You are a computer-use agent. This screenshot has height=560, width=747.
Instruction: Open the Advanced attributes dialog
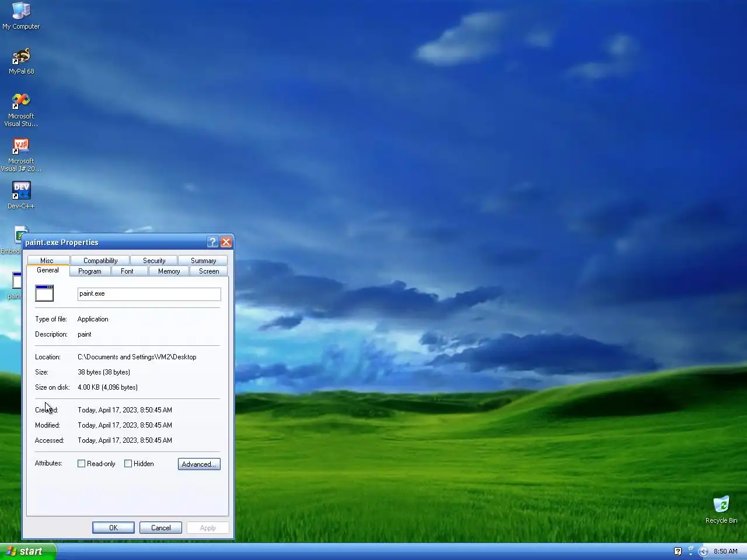(x=199, y=464)
